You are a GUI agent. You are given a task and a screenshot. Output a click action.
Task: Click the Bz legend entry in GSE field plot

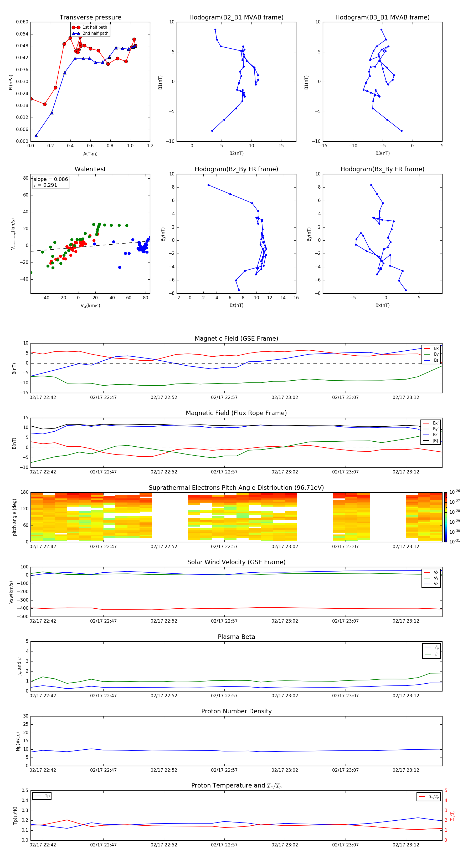click(431, 360)
